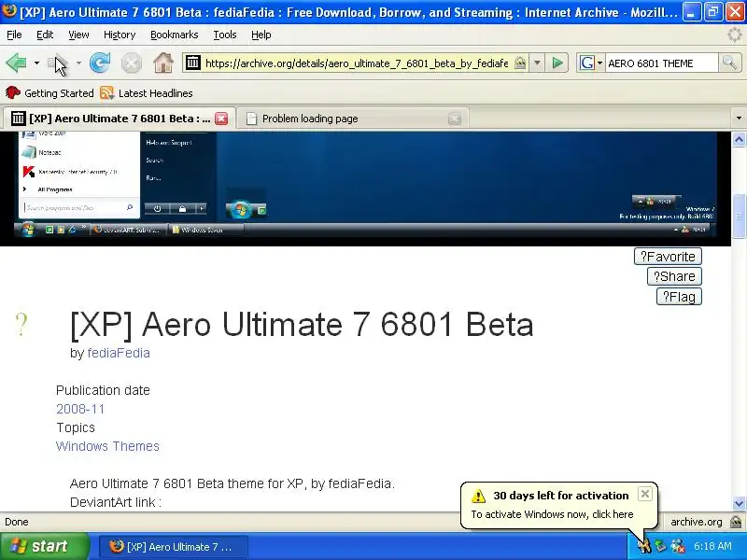Open the Back history dropdown arrow
This screenshot has height=560, width=747.
36,63
